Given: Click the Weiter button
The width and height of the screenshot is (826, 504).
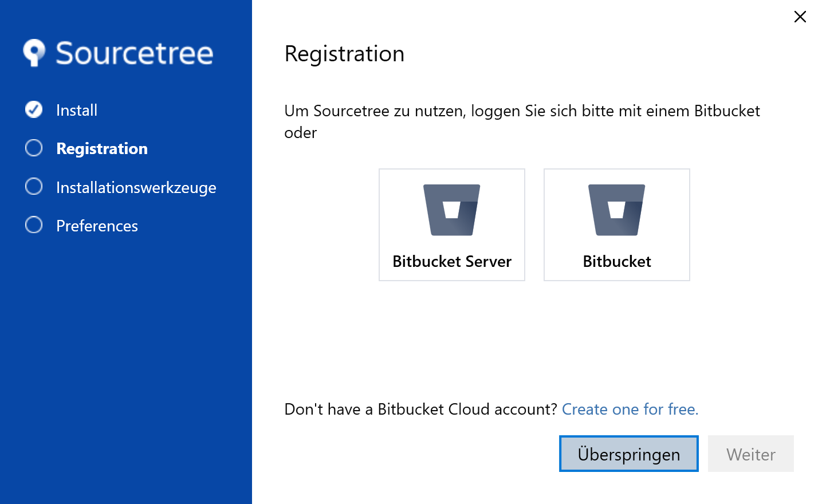Looking at the screenshot, I should (750, 454).
